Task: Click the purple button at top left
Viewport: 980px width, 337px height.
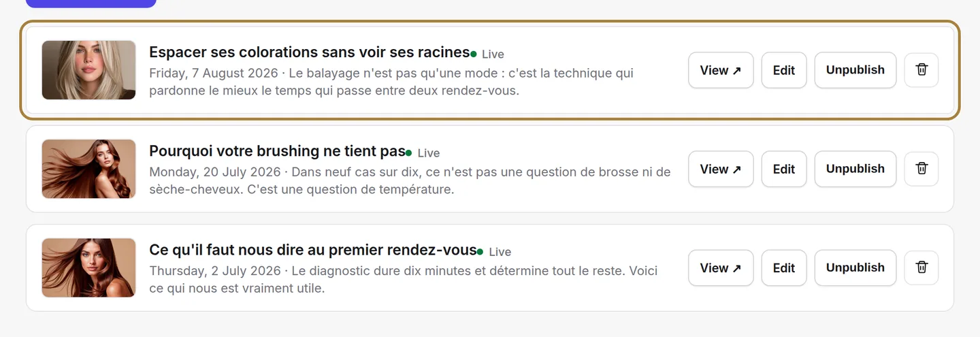Action: point(91,3)
